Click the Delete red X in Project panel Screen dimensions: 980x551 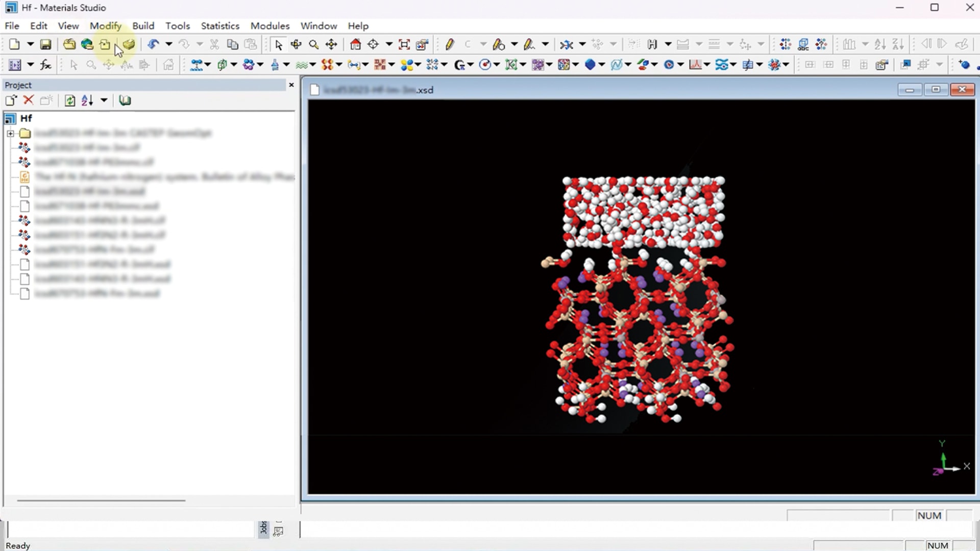[x=29, y=101]
